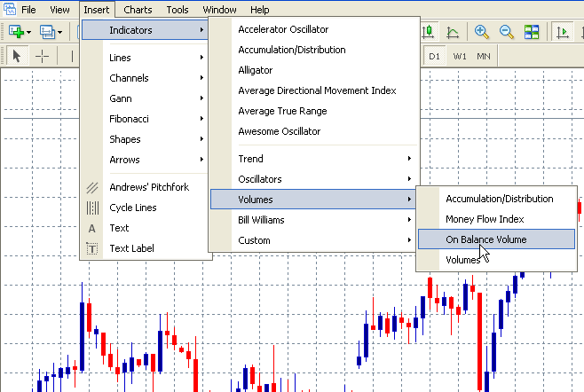The width and height of the screenshot is (584, 392).
Task: Expand the Trend indicators submenu
Action: point(313,159)
